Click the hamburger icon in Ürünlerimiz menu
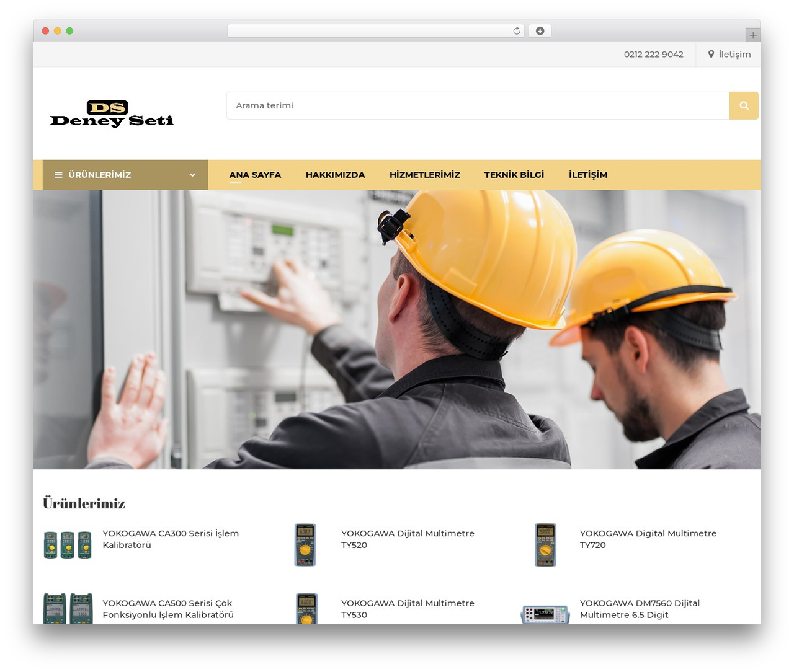The image size is (794, 672). 58,175
